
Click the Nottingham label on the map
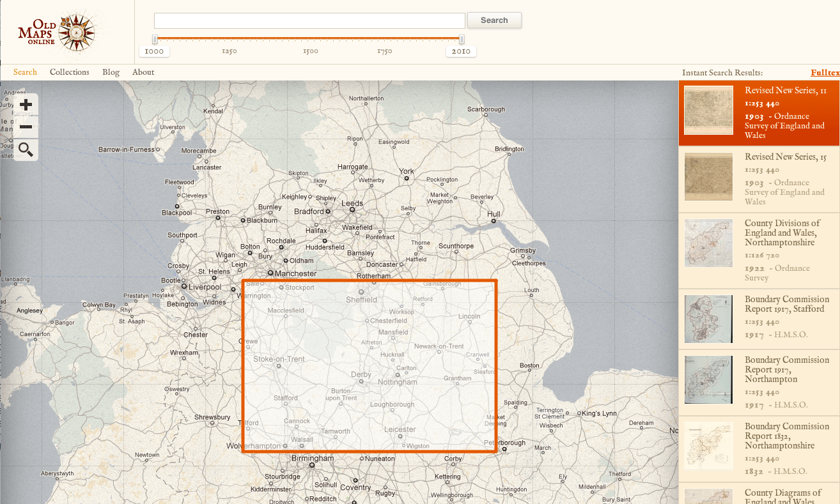click(x=398, y=382)
